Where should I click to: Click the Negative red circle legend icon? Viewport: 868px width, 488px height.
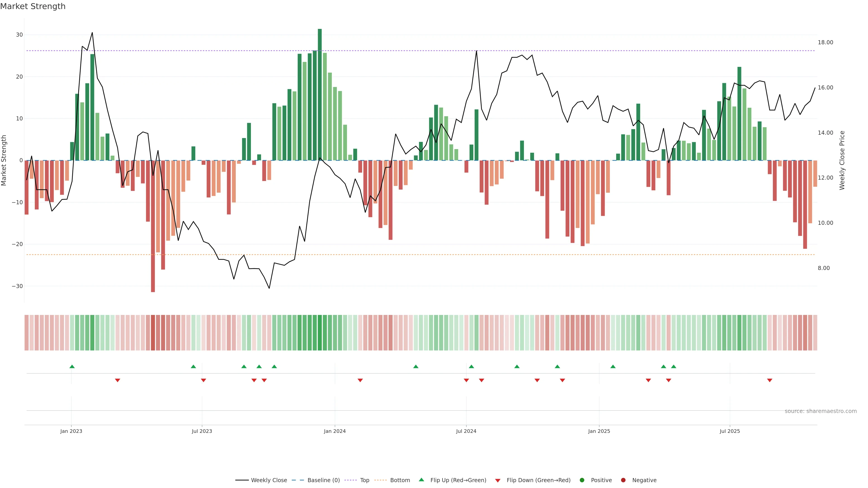point(623,480)
